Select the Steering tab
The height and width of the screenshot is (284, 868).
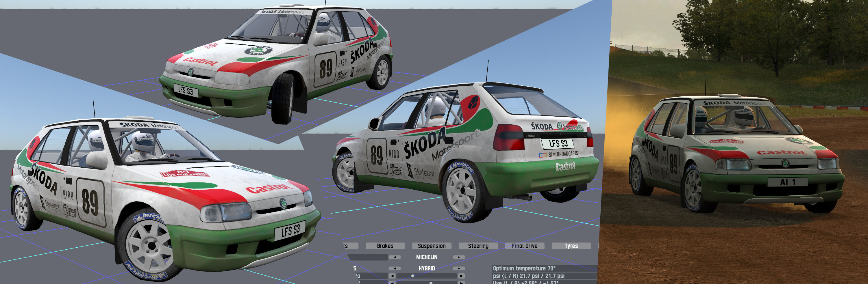coord(478,246)
